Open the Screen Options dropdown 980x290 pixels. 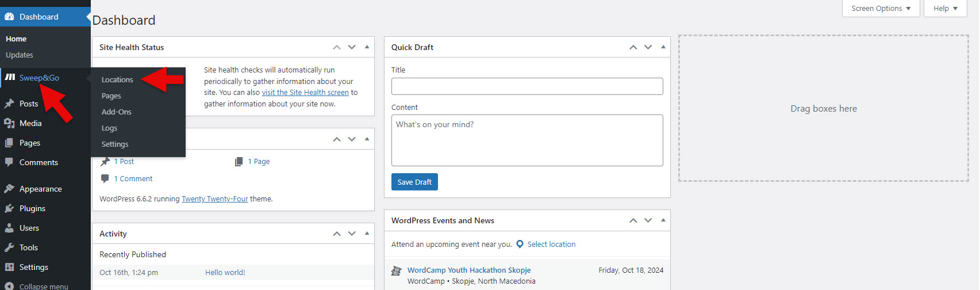881,9
